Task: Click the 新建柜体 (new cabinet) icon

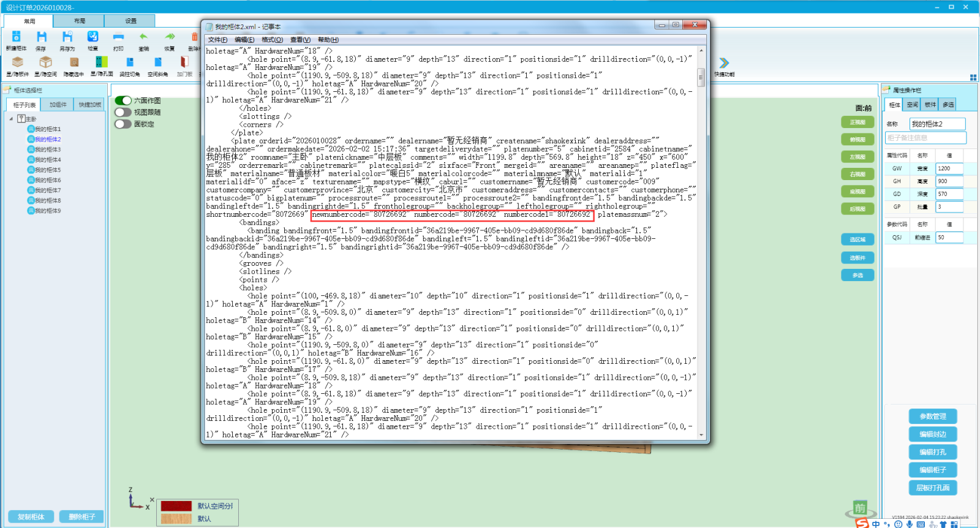Action: tap(17, 38)
